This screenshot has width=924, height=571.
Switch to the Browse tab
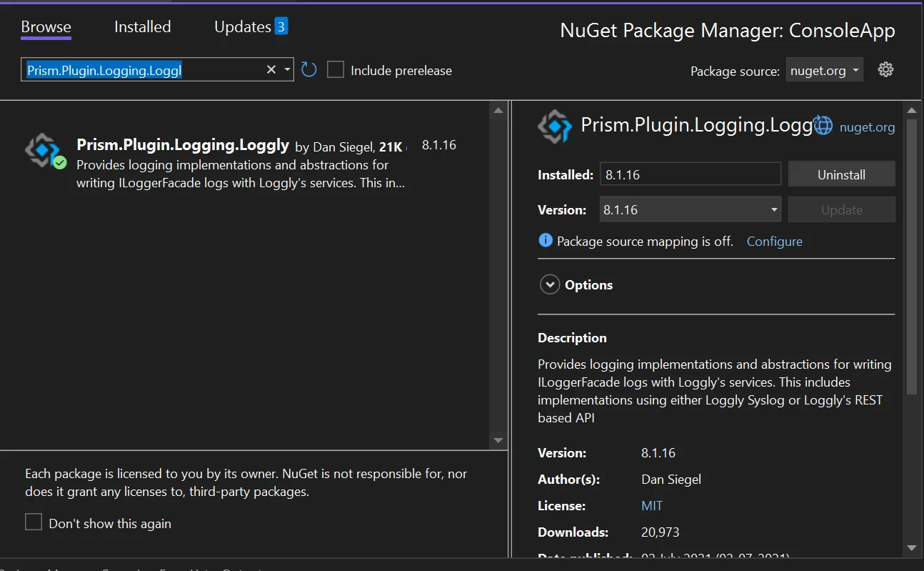click(x=46, y=27)
